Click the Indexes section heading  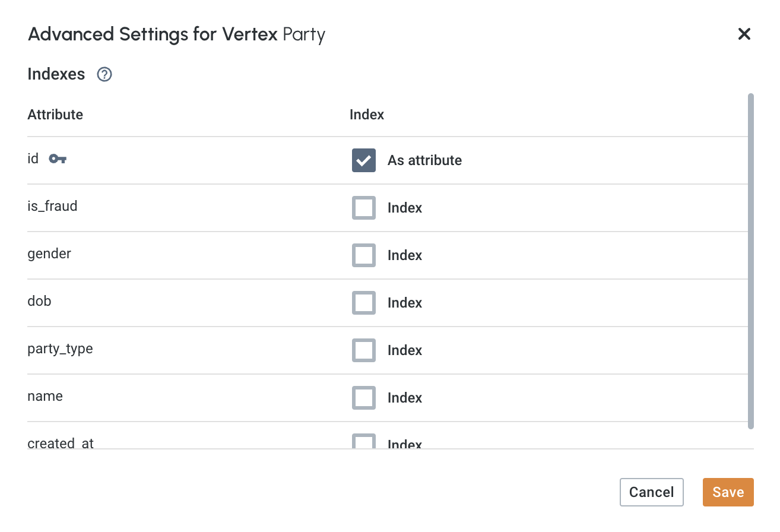tap(56, 74)
